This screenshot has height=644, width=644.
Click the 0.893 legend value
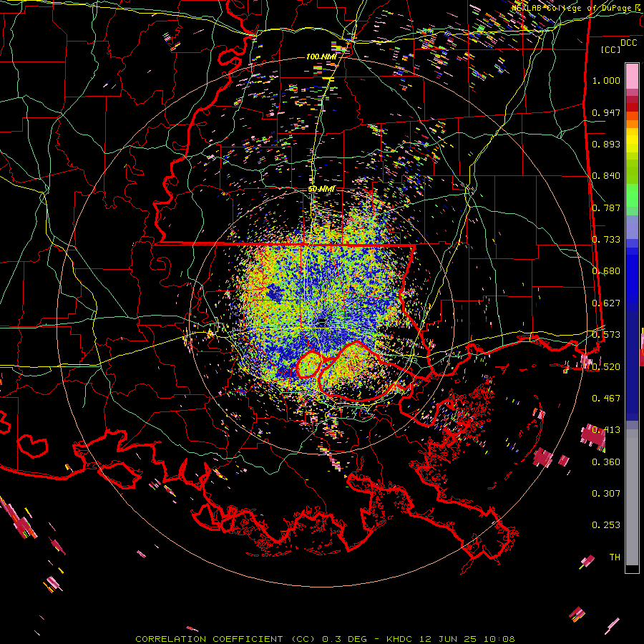click(x=606, y=144)
